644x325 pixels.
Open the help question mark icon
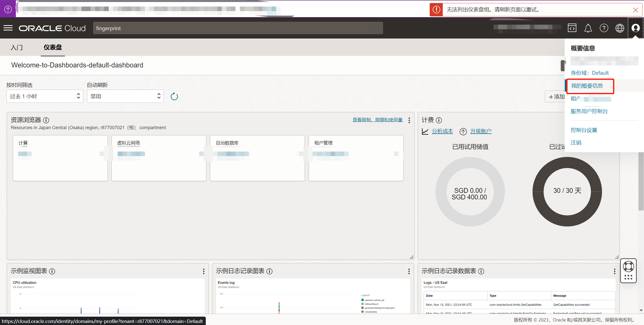(x=604, y=28)
